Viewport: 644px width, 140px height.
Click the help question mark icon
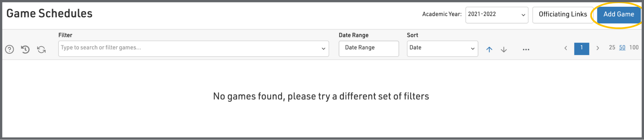[x=9, y=50]
